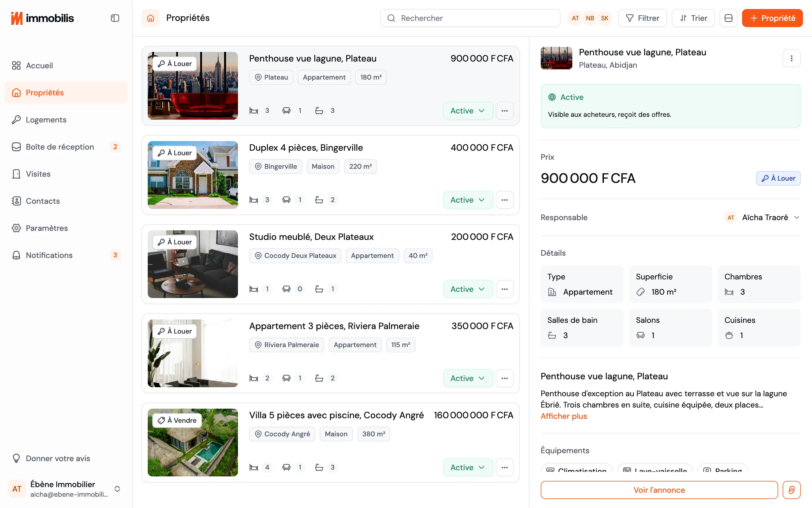Change Responsable Aïcha Traoré dropdown
Image resolution: width=812 pixels, height=508 pixels.
click(x=762, y=218)
